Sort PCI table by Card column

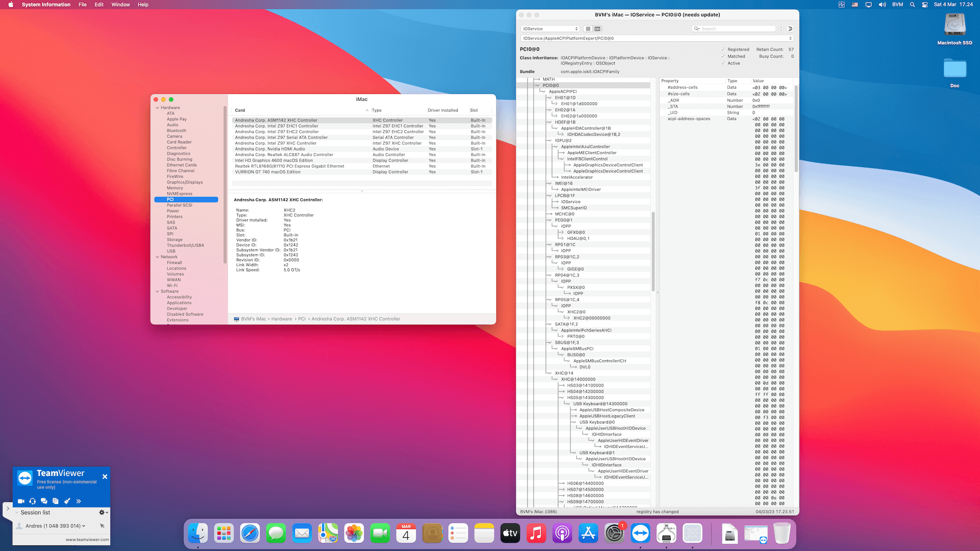pyautogui.click(x=301, y=110)
